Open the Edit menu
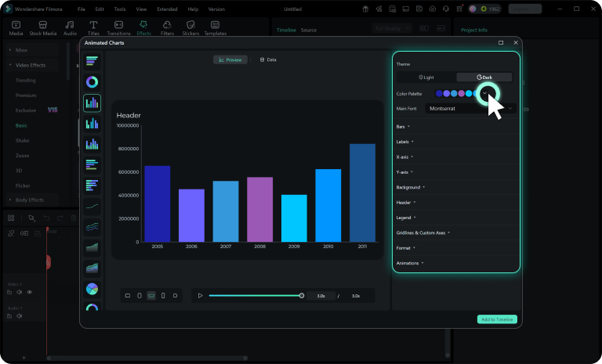 coord(100,9)
